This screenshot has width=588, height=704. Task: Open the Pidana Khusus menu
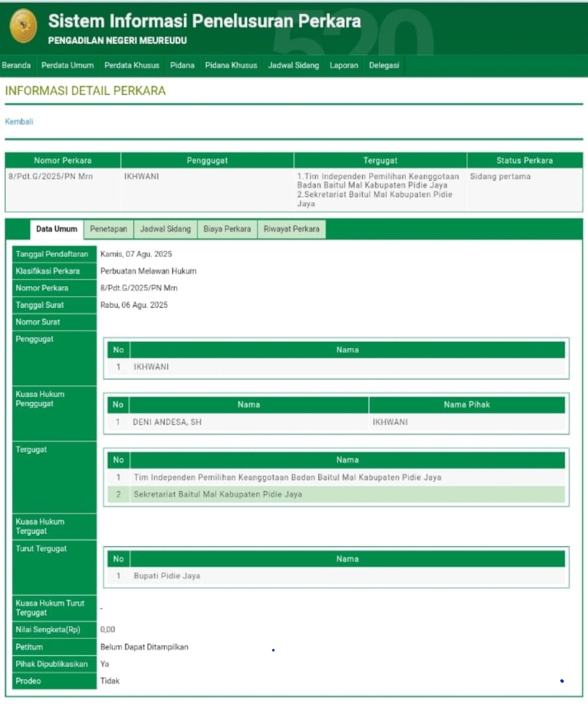[231, 65]
